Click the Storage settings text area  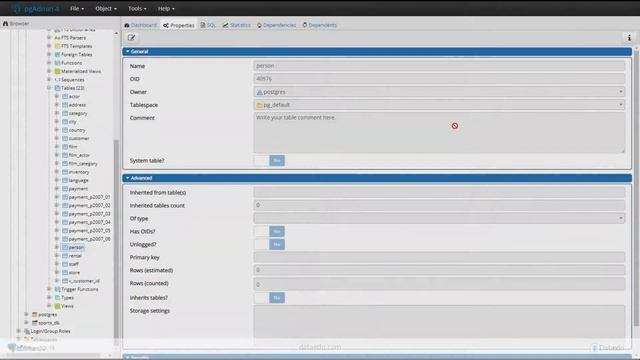point(439,325)
